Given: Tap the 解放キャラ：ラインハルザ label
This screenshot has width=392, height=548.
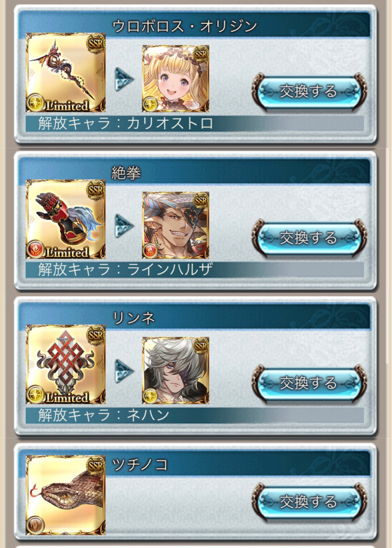Looking at the screenshot, I should point(125,270).
